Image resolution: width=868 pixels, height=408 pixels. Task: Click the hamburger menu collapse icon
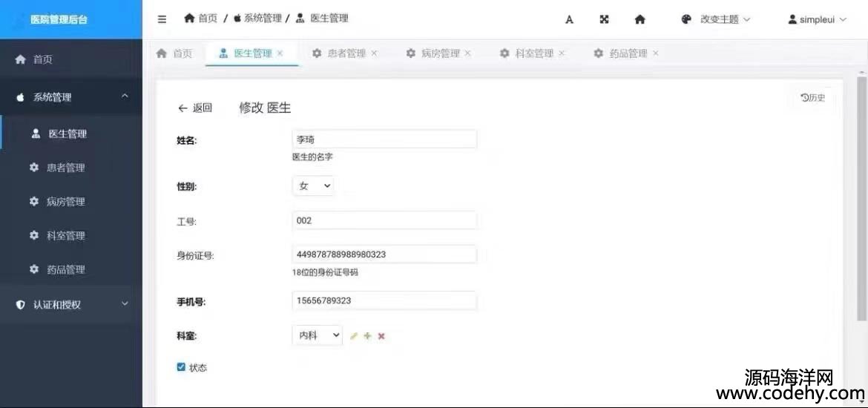162,19
